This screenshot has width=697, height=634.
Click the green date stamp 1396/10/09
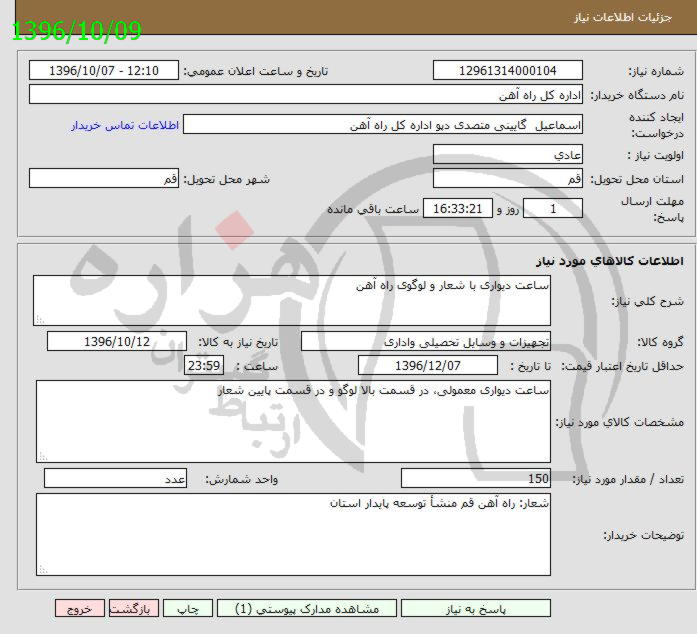(x=76, y=31)
